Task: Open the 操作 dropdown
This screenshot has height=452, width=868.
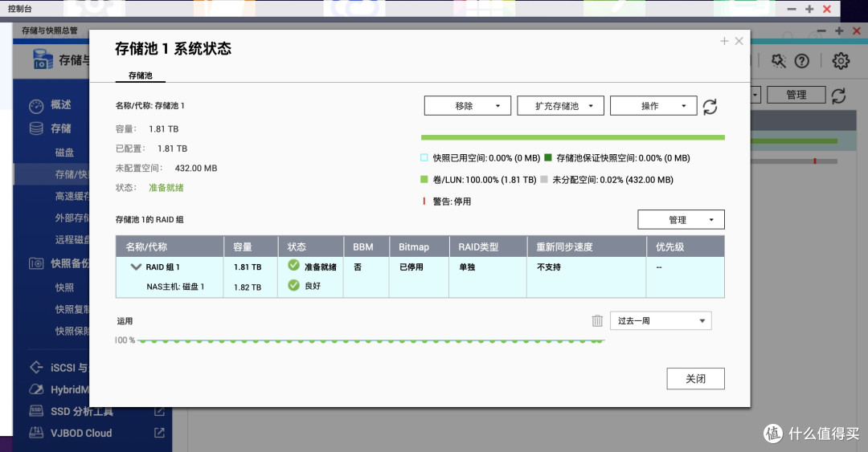Action: point(653,106)
